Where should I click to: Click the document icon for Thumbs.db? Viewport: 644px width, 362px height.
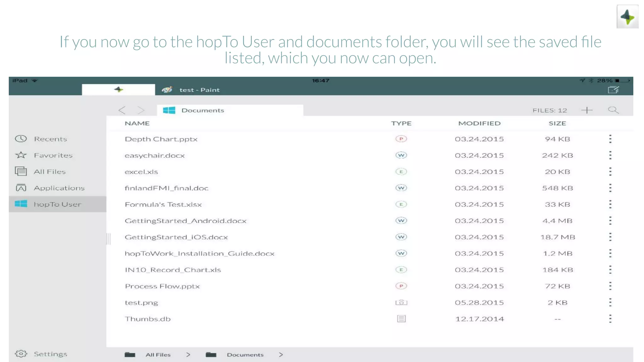(x=401, y=319)
